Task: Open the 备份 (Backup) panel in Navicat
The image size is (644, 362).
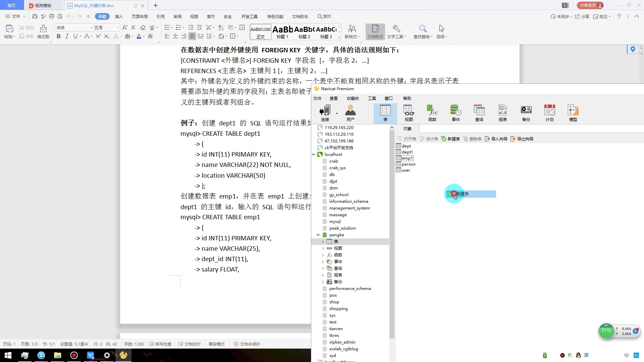Action: pos(526,112)
